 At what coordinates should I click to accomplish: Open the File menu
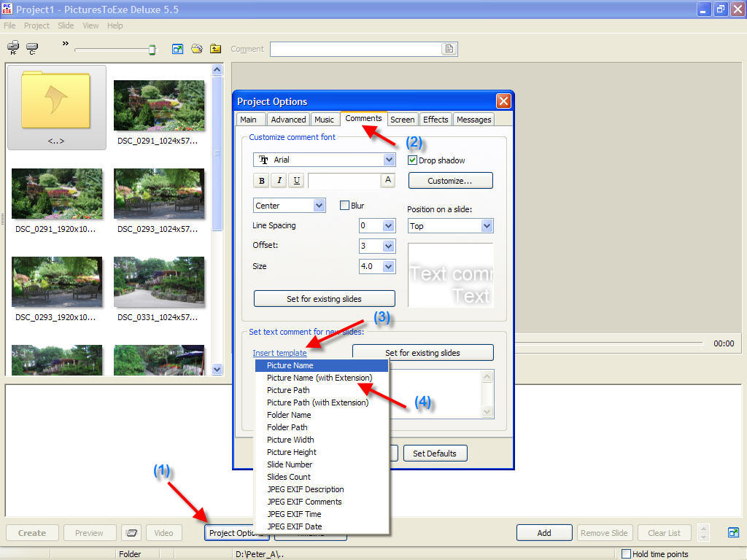click(9, 26)
